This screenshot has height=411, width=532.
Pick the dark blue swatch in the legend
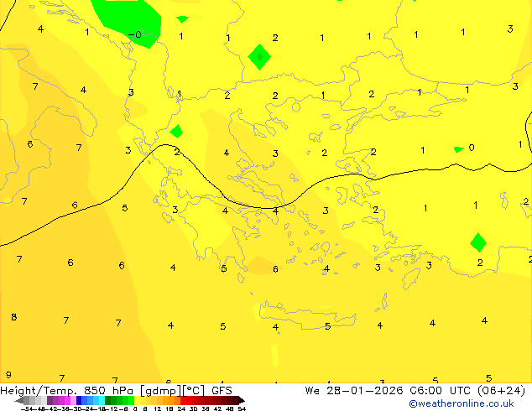[79, 400]
